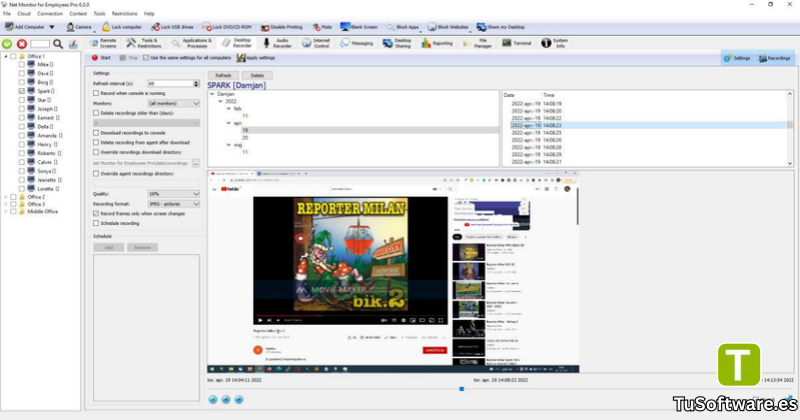The width and height of the screenshot is (800, 420).
Task: Switch to the Settings view button
Action: tap(737, 58)
